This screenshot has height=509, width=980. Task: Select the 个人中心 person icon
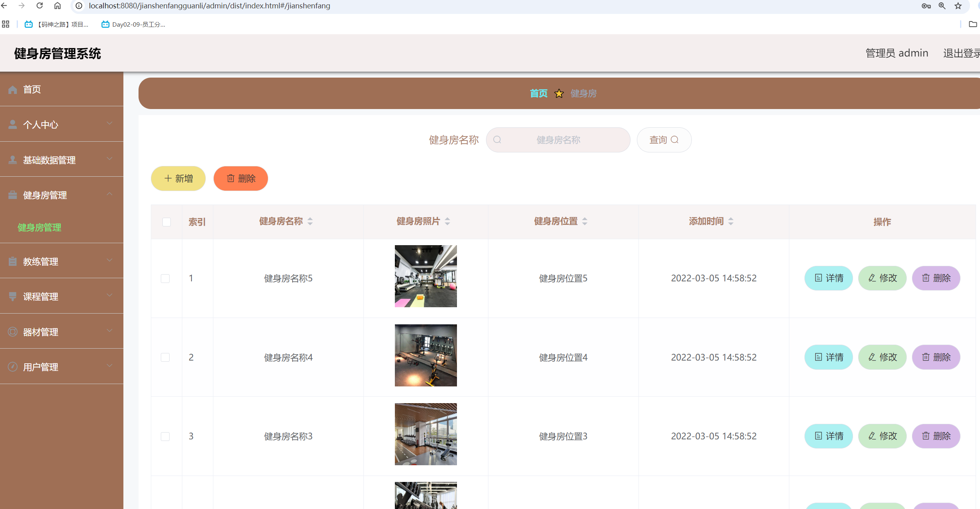coord(12,124)
